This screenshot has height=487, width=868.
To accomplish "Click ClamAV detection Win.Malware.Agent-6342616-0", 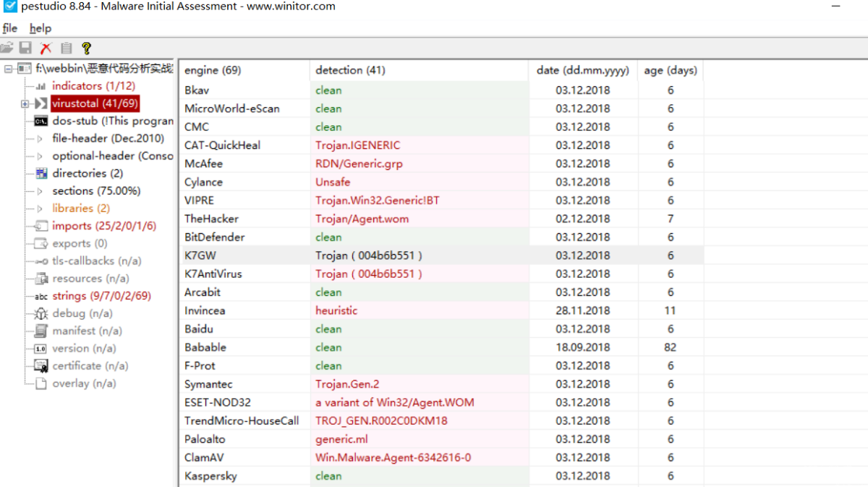I will [393, 457].
